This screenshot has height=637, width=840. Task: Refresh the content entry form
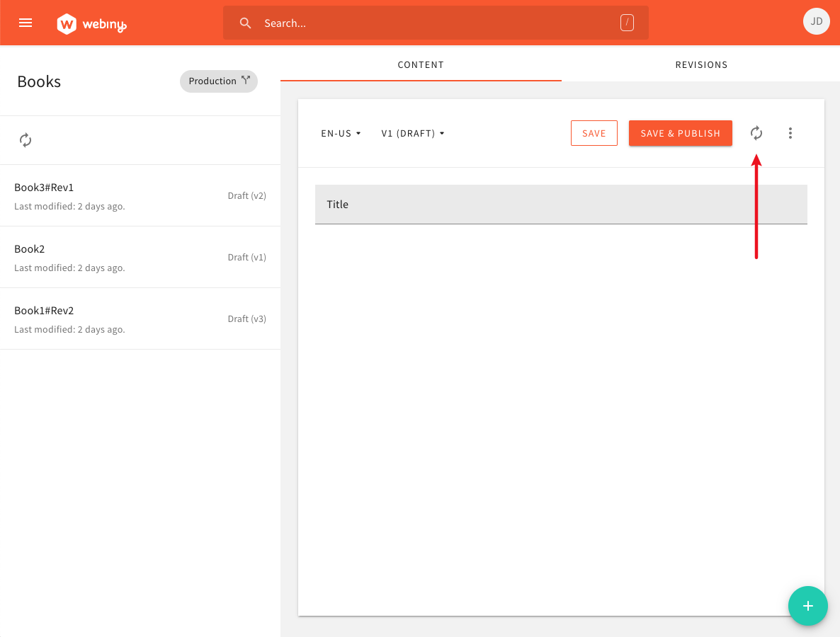[756, 133]
